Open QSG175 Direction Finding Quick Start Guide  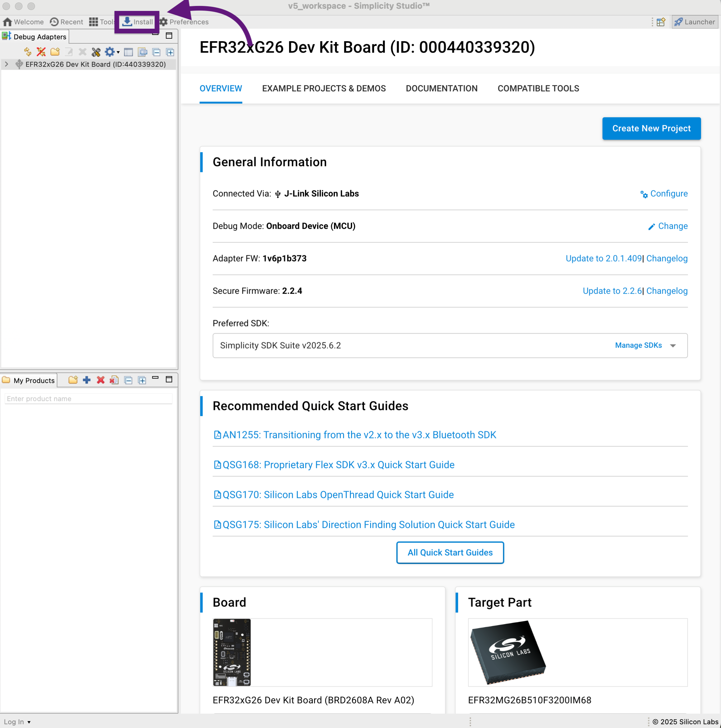[365, 525]
